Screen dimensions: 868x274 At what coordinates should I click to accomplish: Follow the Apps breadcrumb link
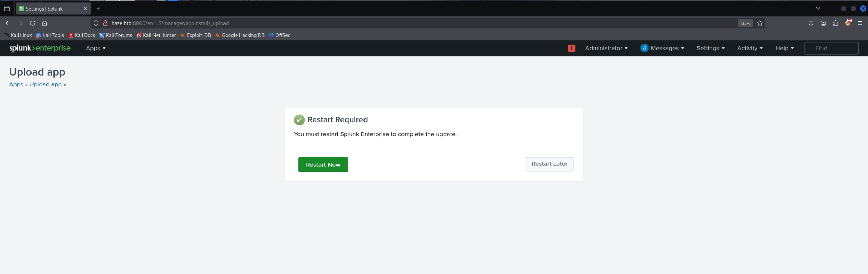(x=16, y=84)
